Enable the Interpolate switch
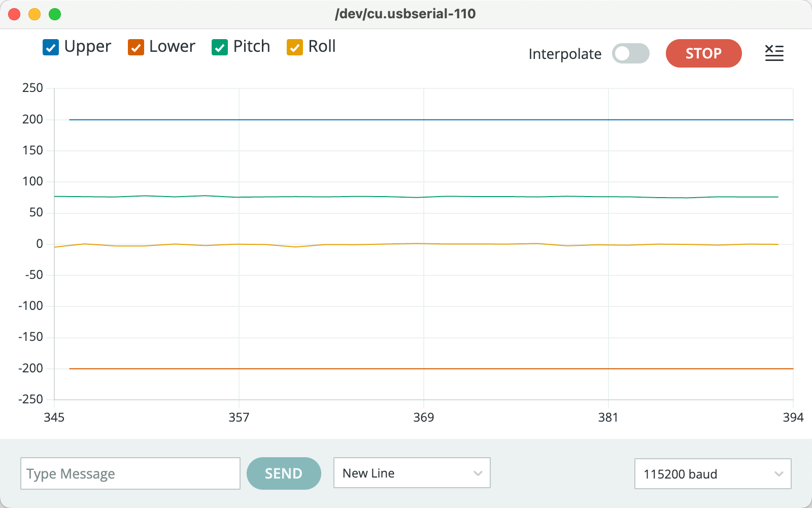Screen dimensions: 812x508 click(x=630, y=53)
